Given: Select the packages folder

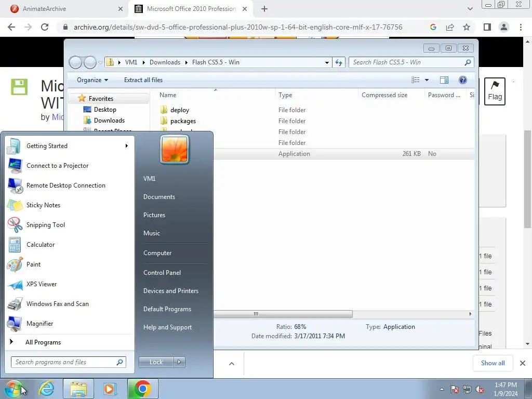Looking at the screenshot, I should tap(183, 121).
